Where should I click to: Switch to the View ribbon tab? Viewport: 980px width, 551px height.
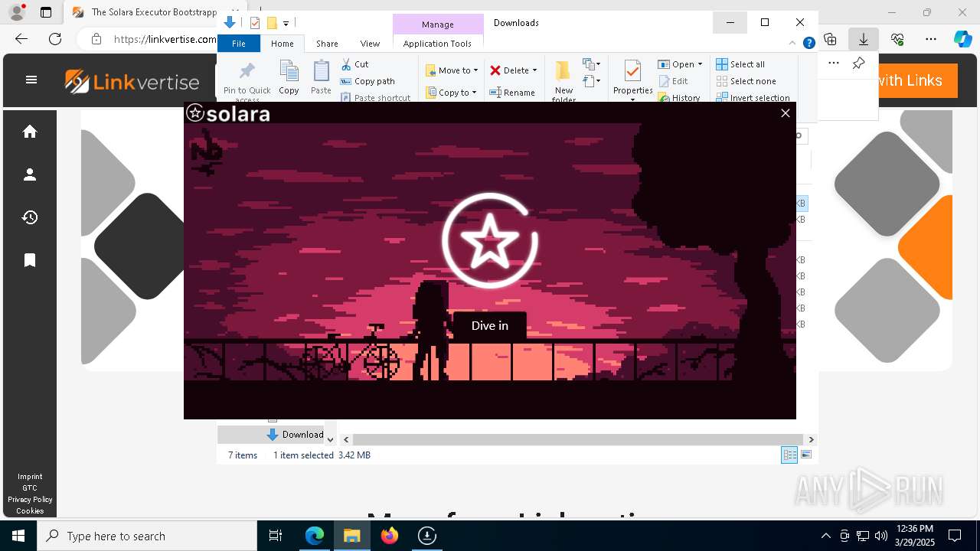(x=370, y=44)
